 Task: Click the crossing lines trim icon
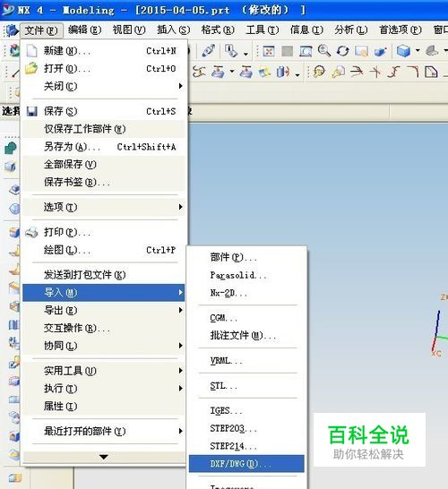(x=375, y=72)
